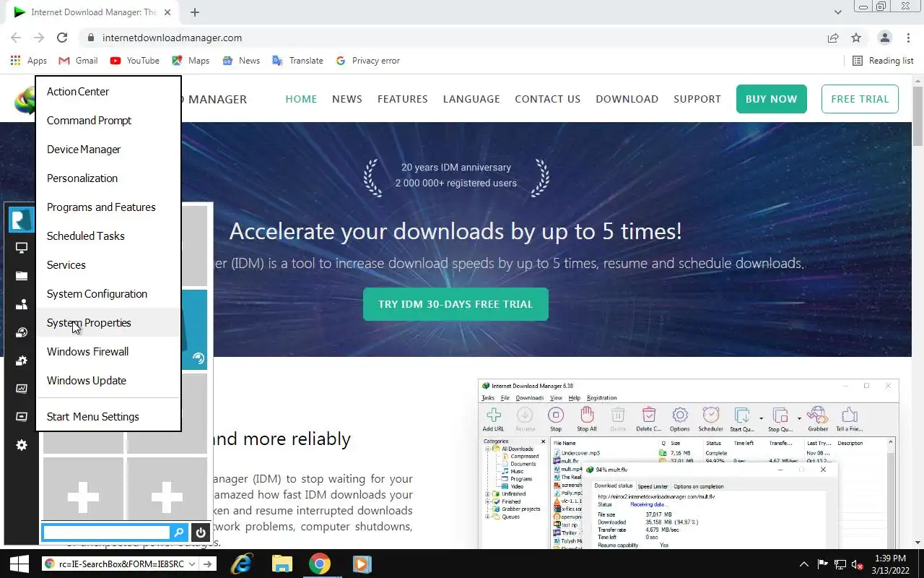Screen dimensions: 924x578
Task: Click the start menu power button
Action: (x=201, y=532)
